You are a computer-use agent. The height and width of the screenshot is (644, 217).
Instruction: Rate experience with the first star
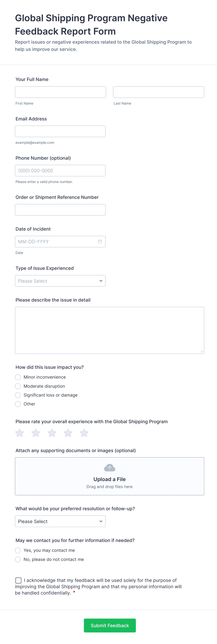point(20,433)
